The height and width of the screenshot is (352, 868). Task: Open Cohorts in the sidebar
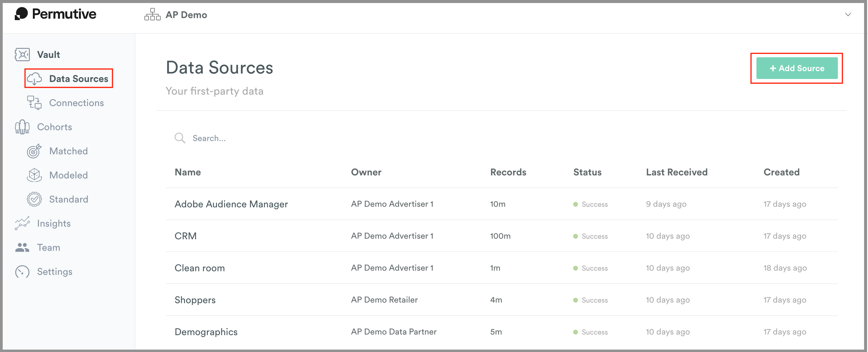(x=55, y=127)
